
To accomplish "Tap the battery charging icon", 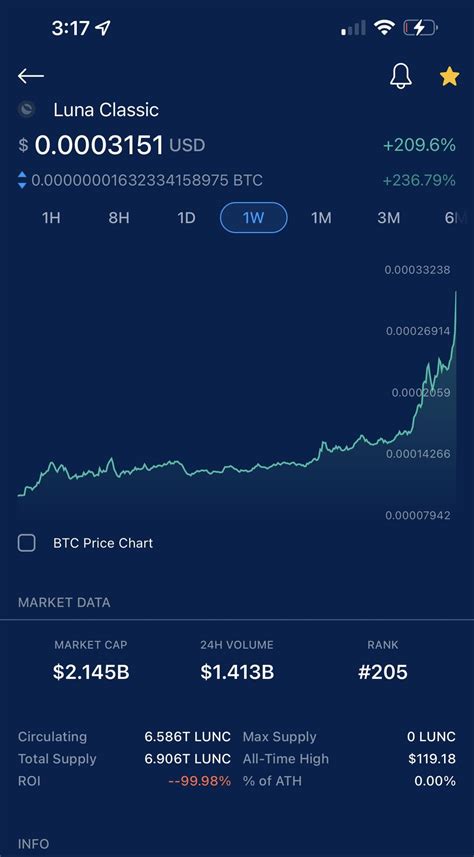I will click(420, 27).
